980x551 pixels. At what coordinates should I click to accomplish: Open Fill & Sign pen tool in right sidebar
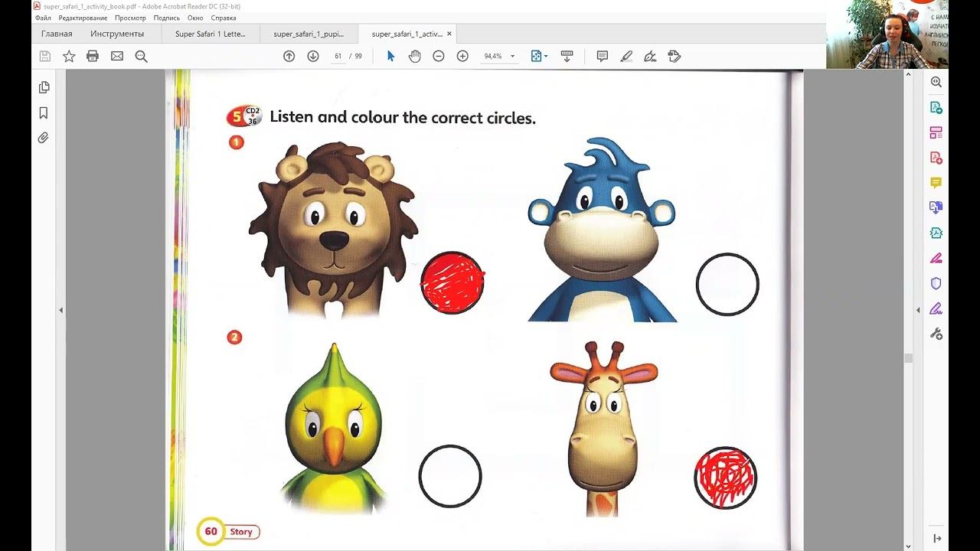click(936, 308)
